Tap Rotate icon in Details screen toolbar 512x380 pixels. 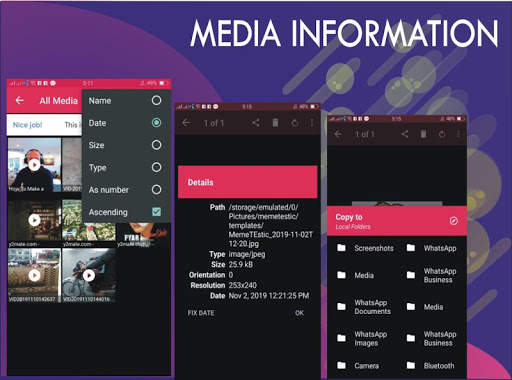(295, 123)
